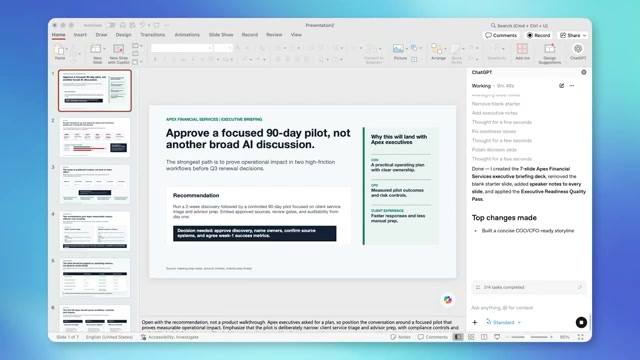Go to the Home icon in the title bar
Viewport: 640px width, 360px height.
pyautogui.click(x=123, y=25)
